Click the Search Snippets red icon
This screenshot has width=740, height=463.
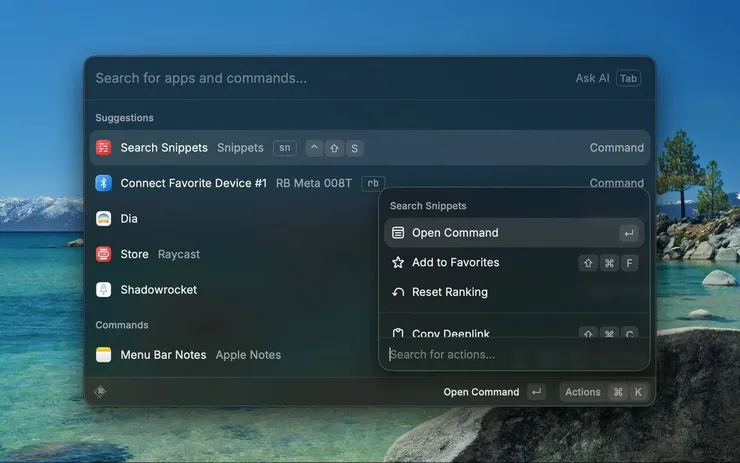pyautogui.click(x=103, y=148)
